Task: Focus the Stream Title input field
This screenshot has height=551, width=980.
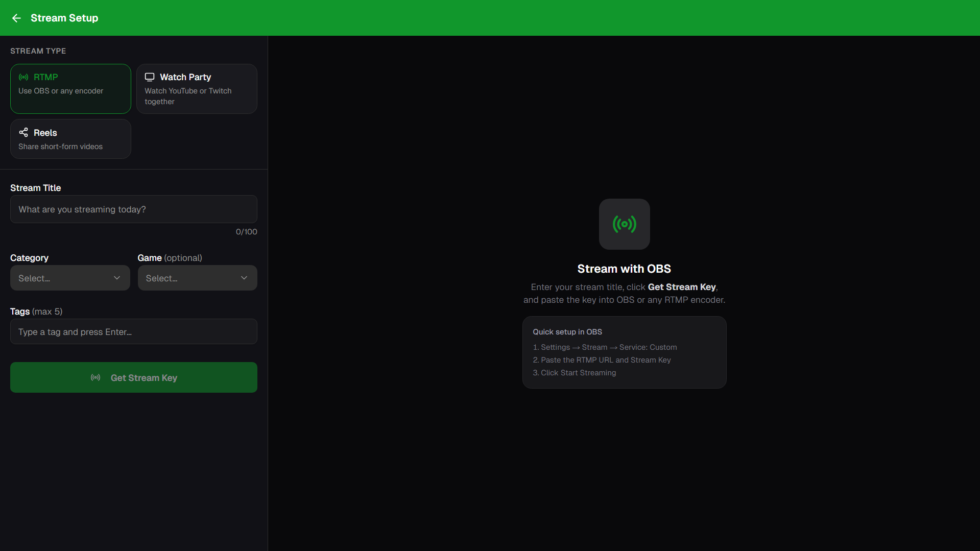Action: point(133,209)
